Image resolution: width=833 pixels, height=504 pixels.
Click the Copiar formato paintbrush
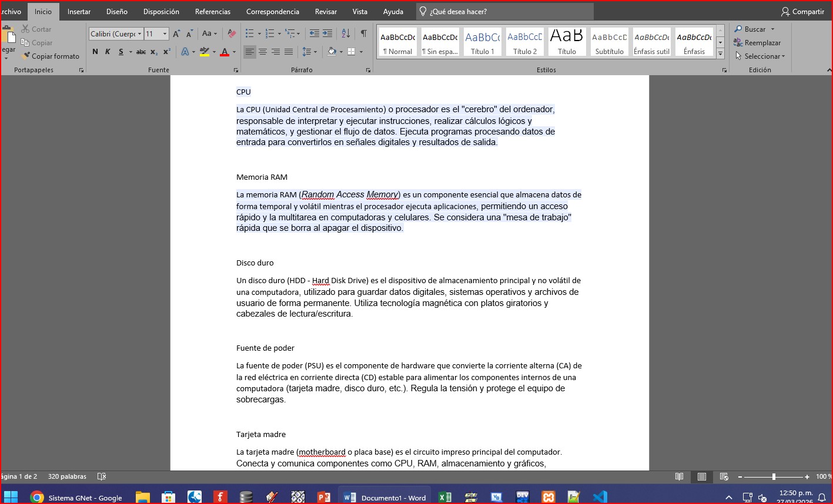click(x=51, y=56)
